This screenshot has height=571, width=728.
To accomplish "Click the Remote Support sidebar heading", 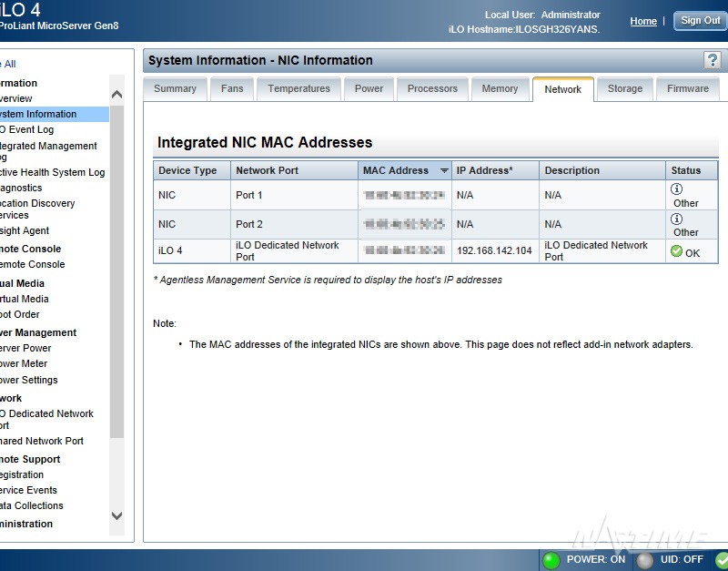I will tap(30, 459).
